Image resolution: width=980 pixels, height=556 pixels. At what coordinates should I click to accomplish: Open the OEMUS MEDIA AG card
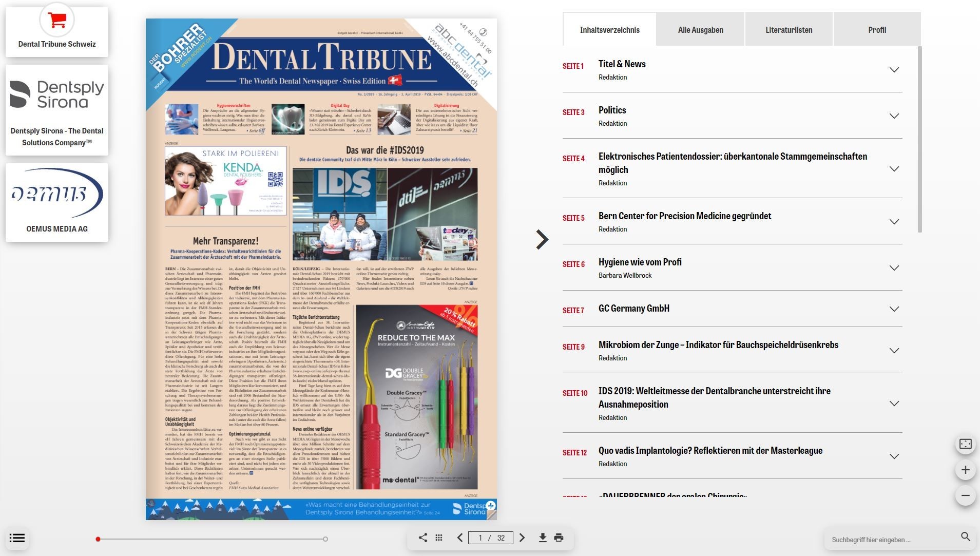tap(57, 202)
